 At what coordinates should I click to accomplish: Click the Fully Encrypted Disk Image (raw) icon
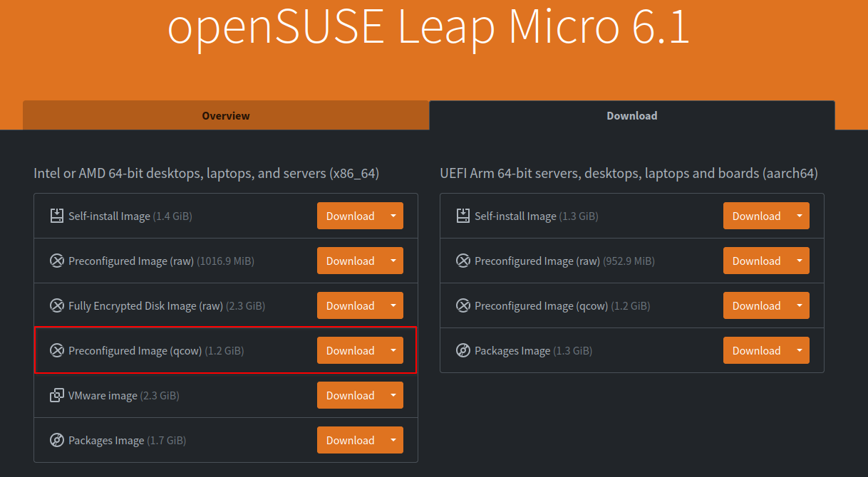pos(57,305)
